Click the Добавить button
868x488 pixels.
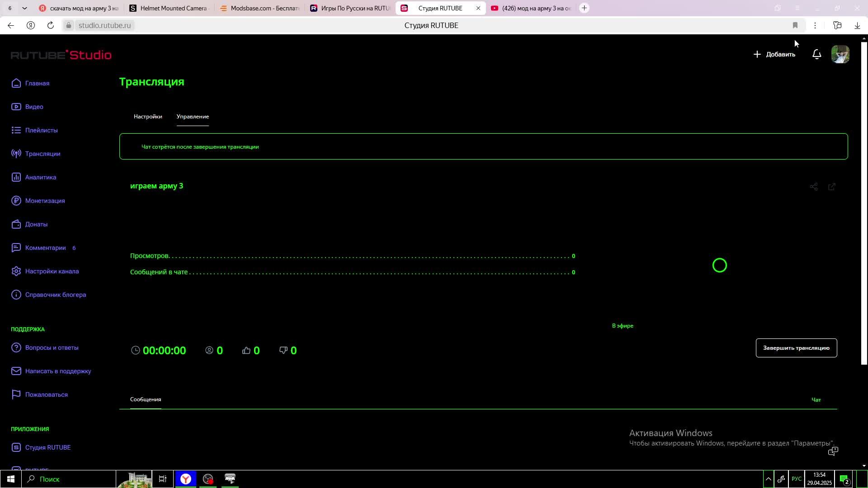[774, 55]
